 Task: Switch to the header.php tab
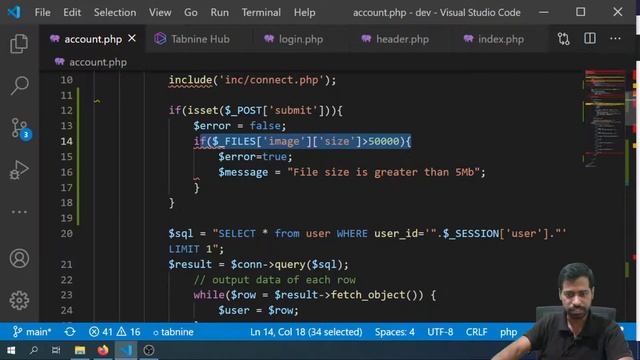[x=402, y=39]
